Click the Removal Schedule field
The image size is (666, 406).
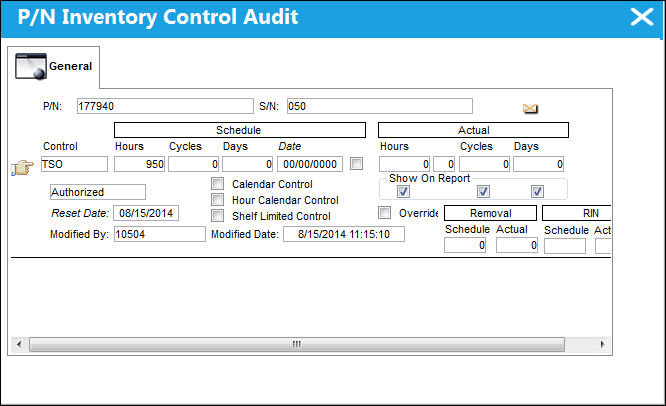click(x=465, y=245)
